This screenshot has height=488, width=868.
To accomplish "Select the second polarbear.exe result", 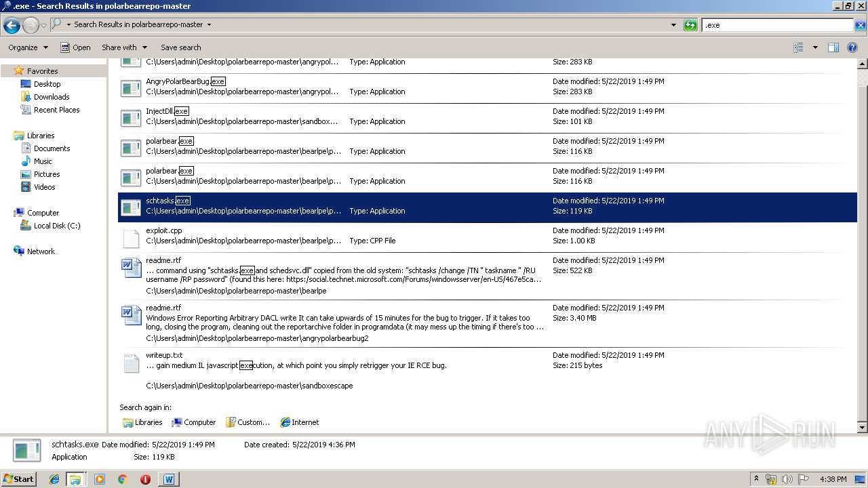I will click(487, 178).
